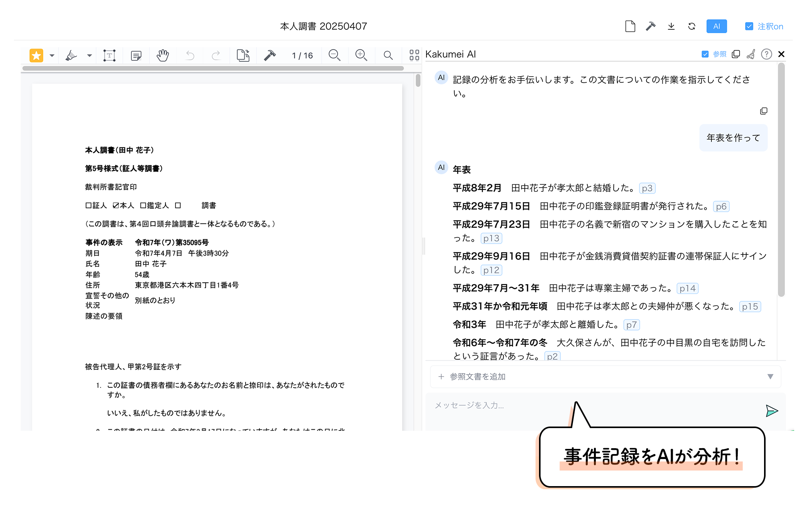812x507 pixels.
Task: Click the blue AI toggle button
Action: (x=716, y=26)
